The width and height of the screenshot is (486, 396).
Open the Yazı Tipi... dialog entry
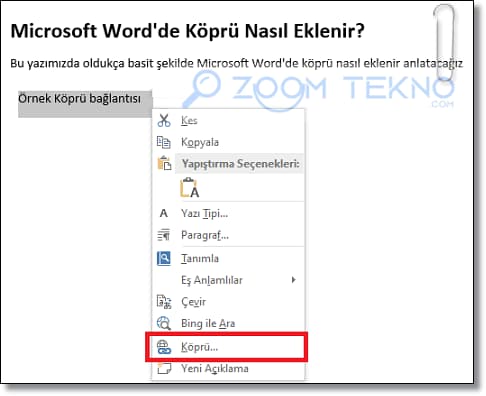click(x=228, y=213)
